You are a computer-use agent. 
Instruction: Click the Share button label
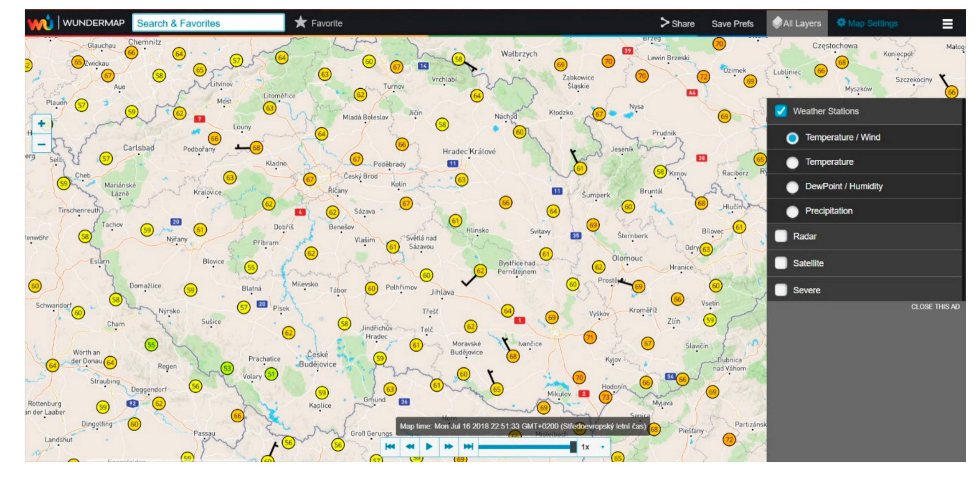coord(683,24)
